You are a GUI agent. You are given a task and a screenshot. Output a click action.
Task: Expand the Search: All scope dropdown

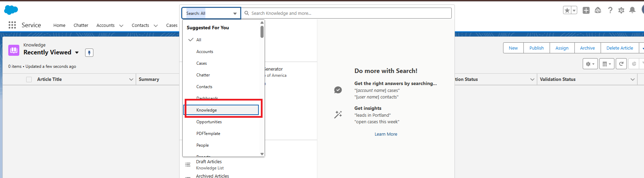[x=211, y=13]
